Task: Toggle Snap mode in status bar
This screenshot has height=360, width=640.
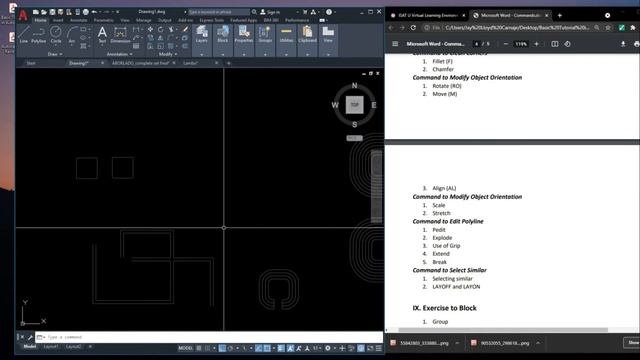Action: coord(208,348)
